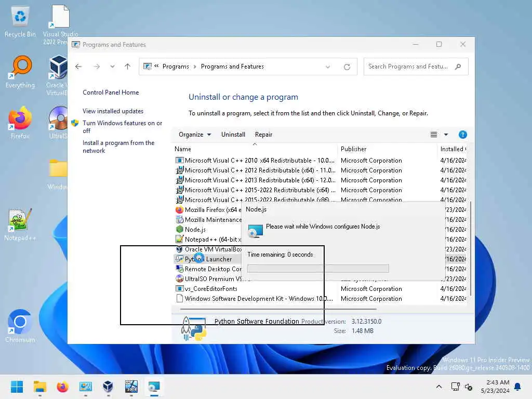Click the vertical scrollbar of program list
532x399 pixels.
pos(470,248)
